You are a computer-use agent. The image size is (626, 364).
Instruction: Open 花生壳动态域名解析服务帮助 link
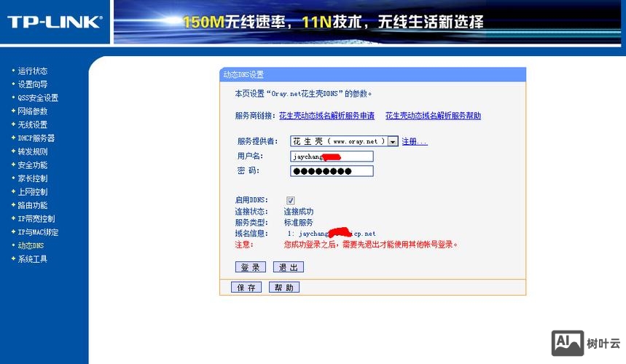[433, 116]
